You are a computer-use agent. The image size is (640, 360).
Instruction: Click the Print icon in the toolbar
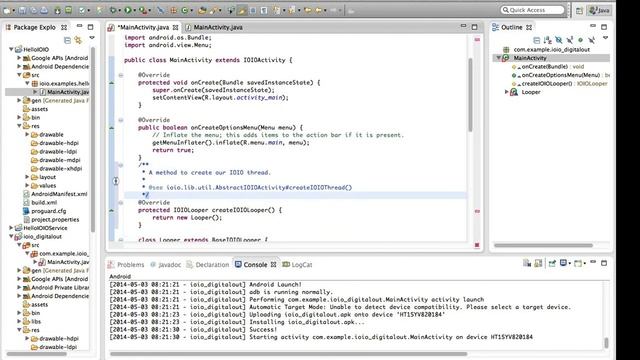[44, 10]
